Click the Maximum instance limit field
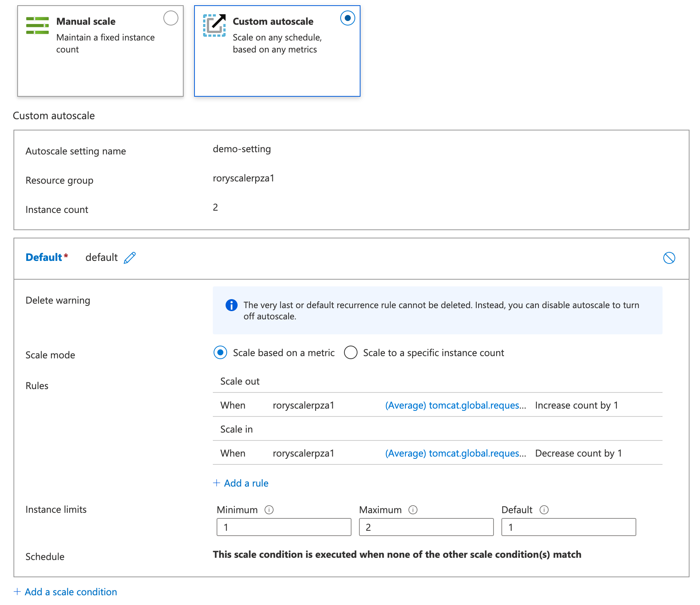The image size is (700, 605). click(x=426, y=527)
